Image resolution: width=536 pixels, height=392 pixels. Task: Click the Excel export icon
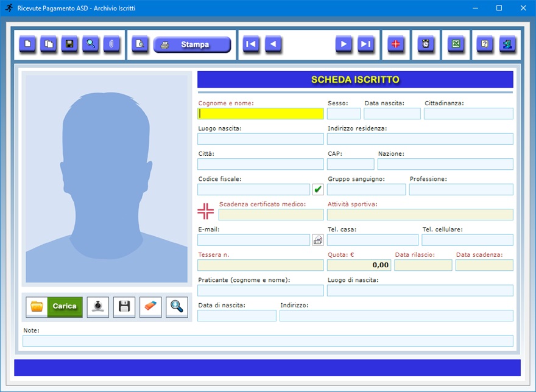coord(456,44)
